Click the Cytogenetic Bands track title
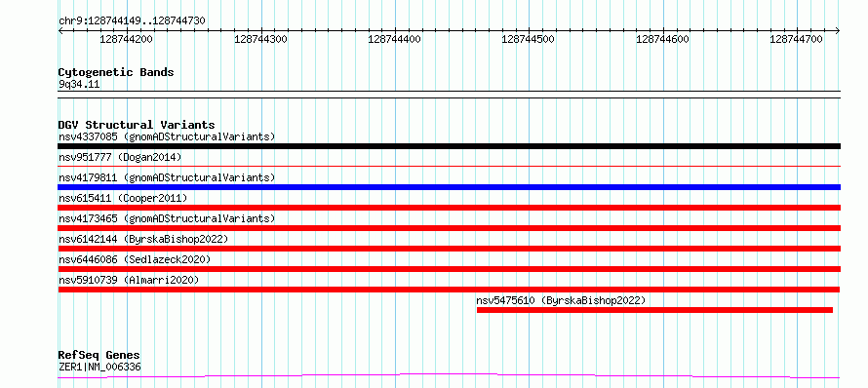This screenshot has height=388, width=868. [x=116, y=72]
